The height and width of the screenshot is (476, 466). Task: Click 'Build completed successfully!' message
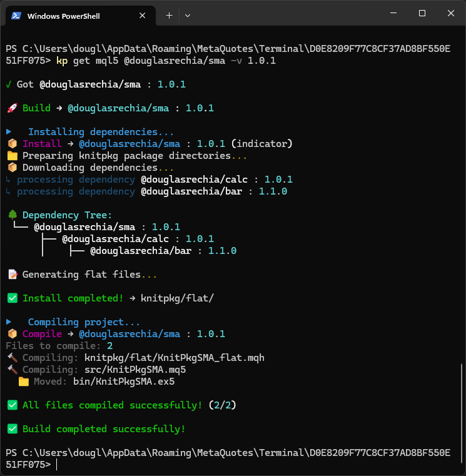104,429
